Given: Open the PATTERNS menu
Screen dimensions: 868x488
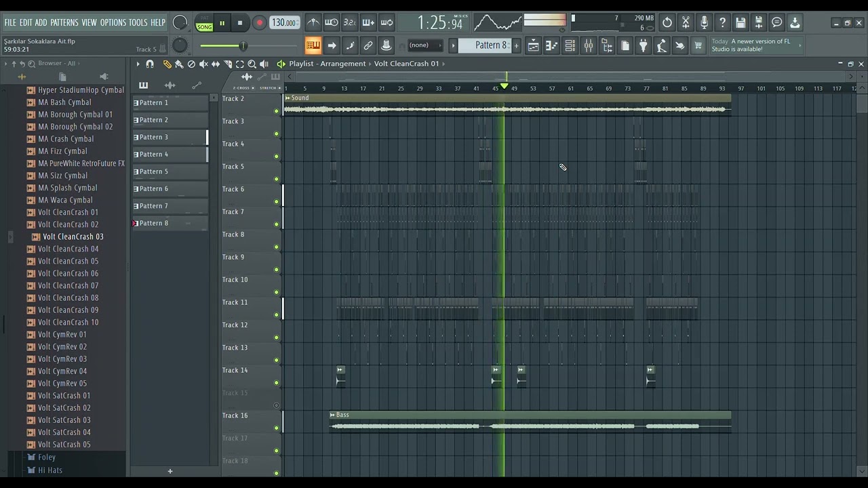Looking at the screenshot, I should coord(64,22).
